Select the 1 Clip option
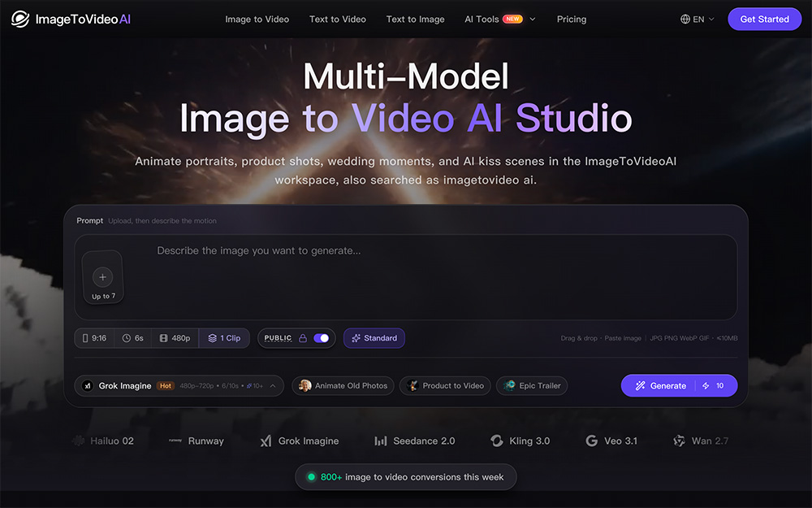Image resolution: width=812 pixels, height=508 pixels. [224, 338]
